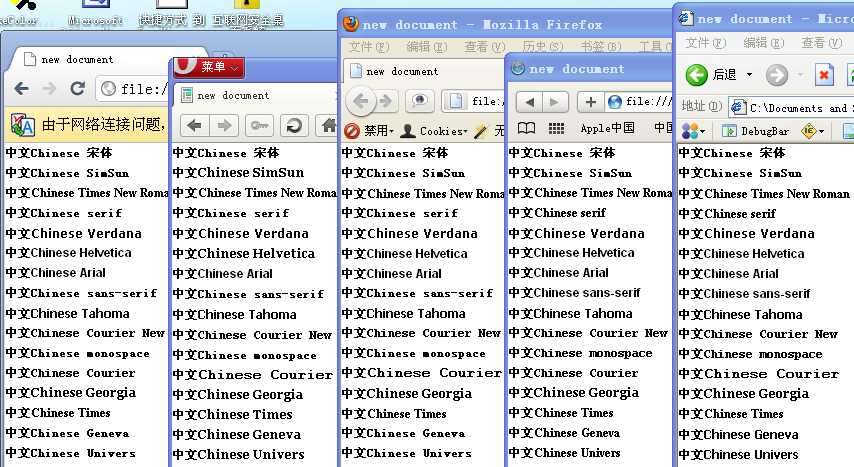This screenshot has height=467, width=854.
Task: Open the bookmarks book icon in Safari
Action: 526,128
